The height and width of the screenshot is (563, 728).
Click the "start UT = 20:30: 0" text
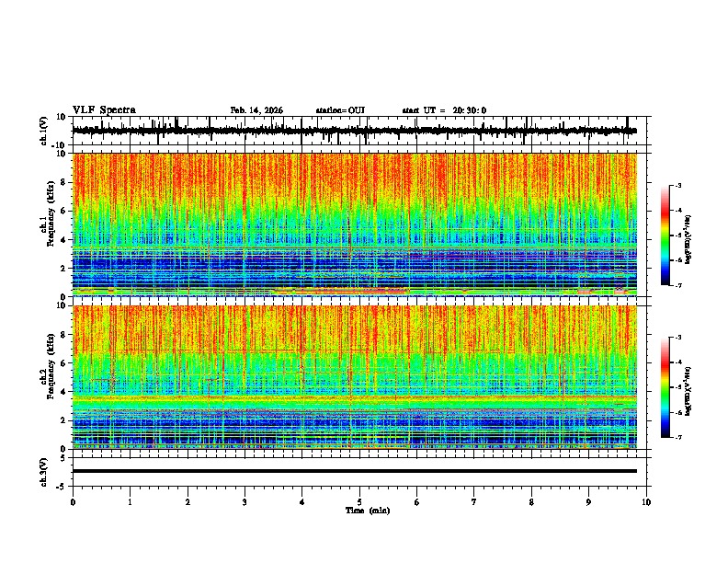tap(444, 110)
